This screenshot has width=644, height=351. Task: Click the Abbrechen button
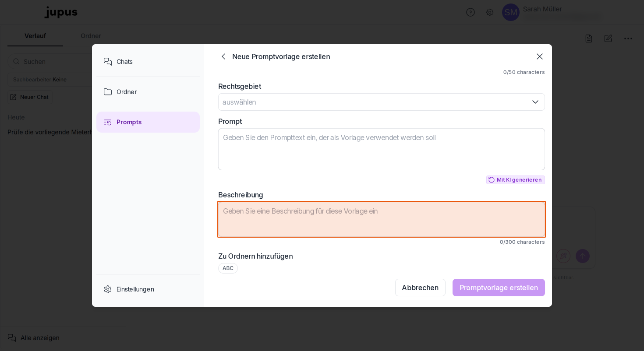(x=420, y=288)
